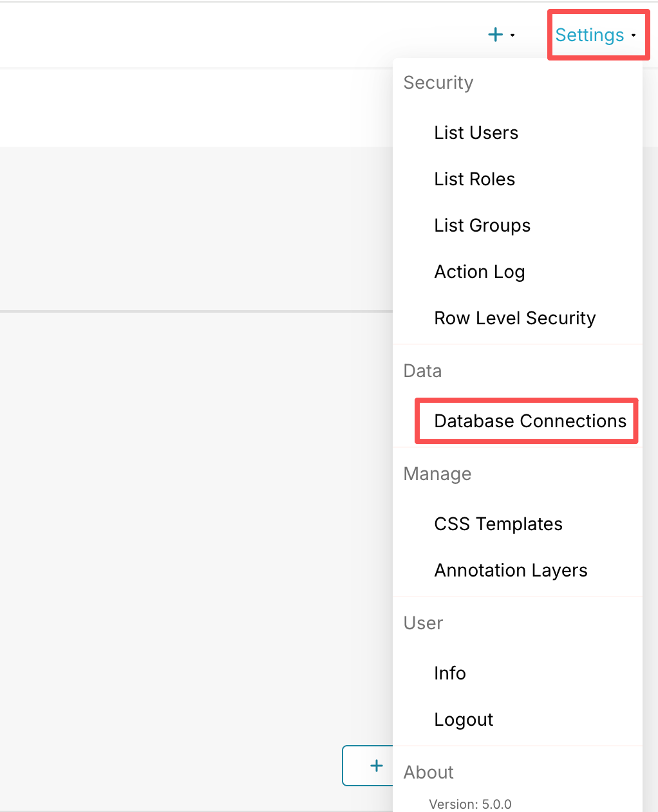
Task: Choose Database Connections under Data
Action: [x=530, y=421]
